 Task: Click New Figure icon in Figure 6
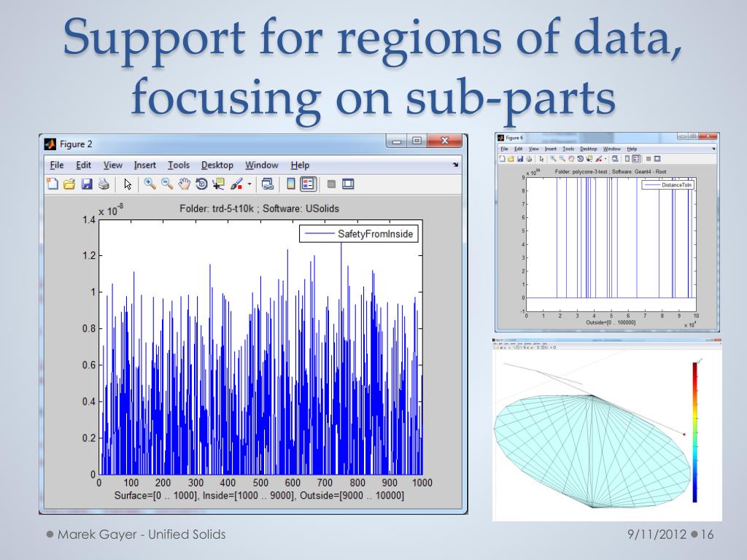click(x=502, y=159)
